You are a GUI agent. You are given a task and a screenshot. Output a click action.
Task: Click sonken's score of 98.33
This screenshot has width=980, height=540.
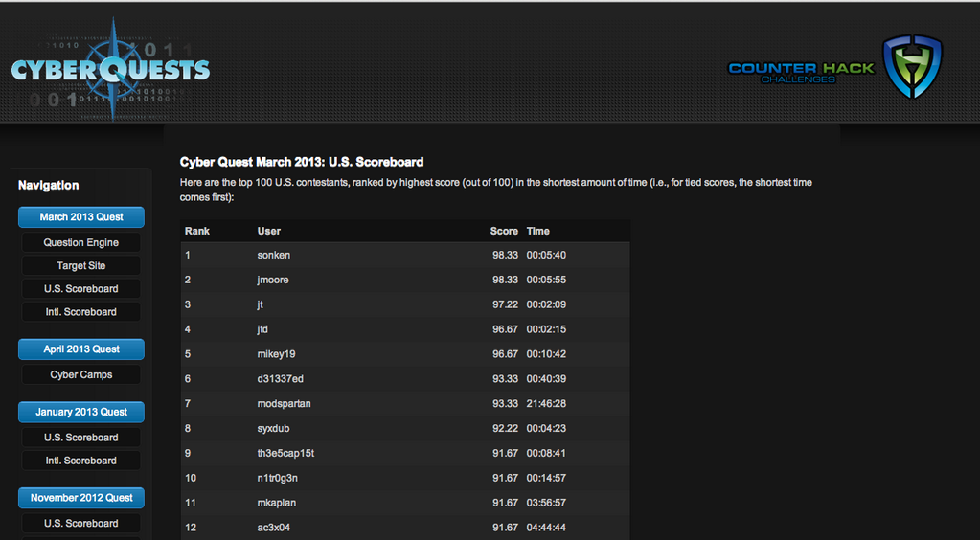point(505,255)
